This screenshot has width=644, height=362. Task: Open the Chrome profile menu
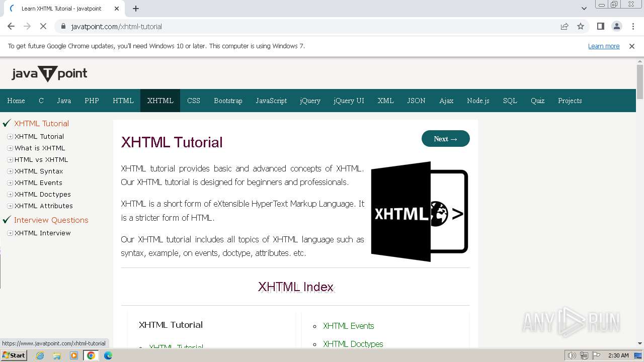(616, 27)
